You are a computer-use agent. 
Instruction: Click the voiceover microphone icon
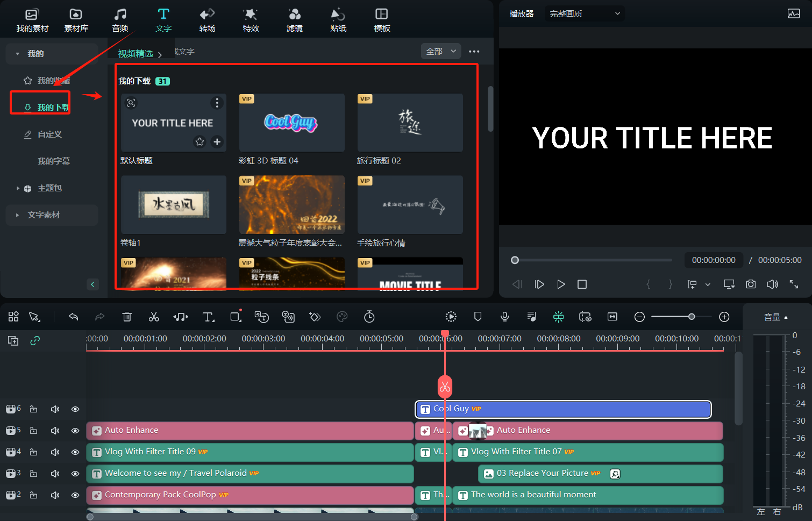click(504, 317)
